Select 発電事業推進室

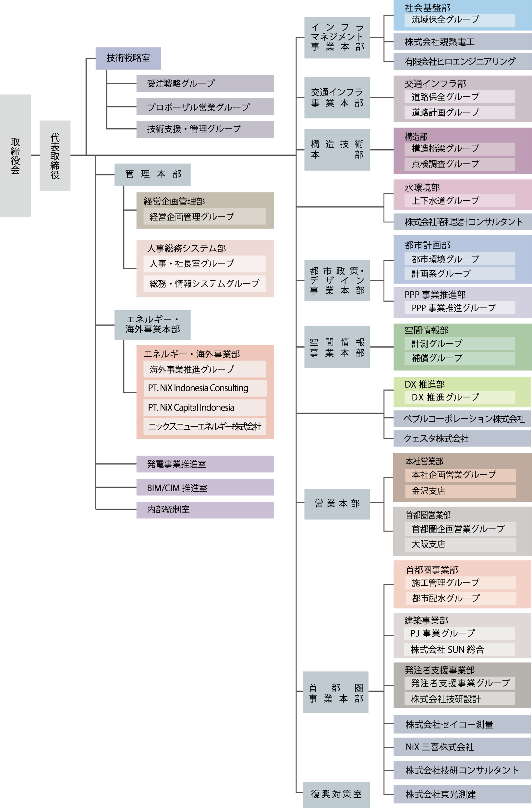pos(205,464)
